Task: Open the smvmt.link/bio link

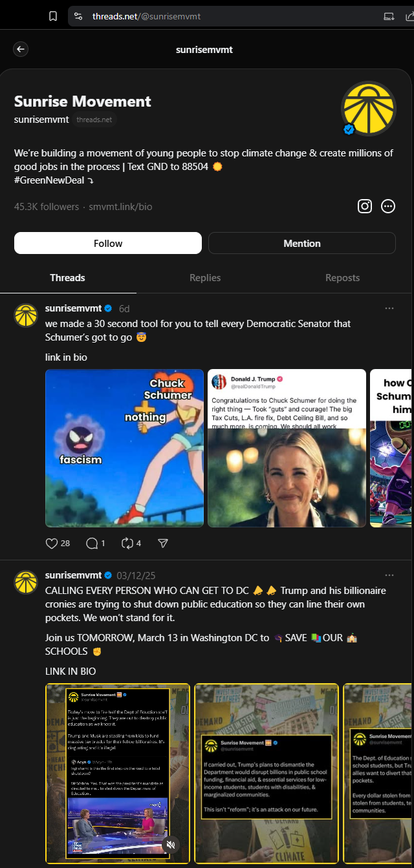Action: 120,207
